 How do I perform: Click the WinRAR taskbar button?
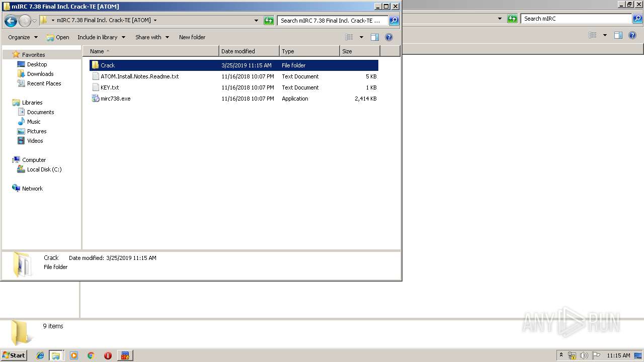(x=125, y=355)
